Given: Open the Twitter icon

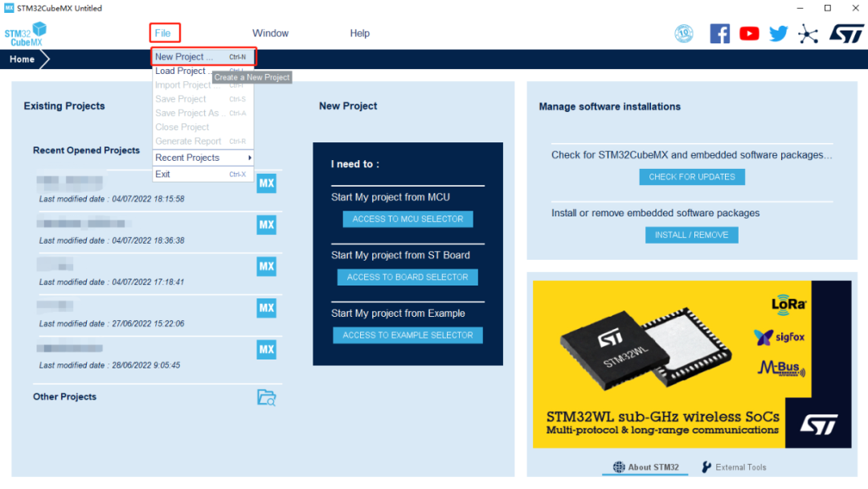Looking at the screenshot, I should coord(778,34).
